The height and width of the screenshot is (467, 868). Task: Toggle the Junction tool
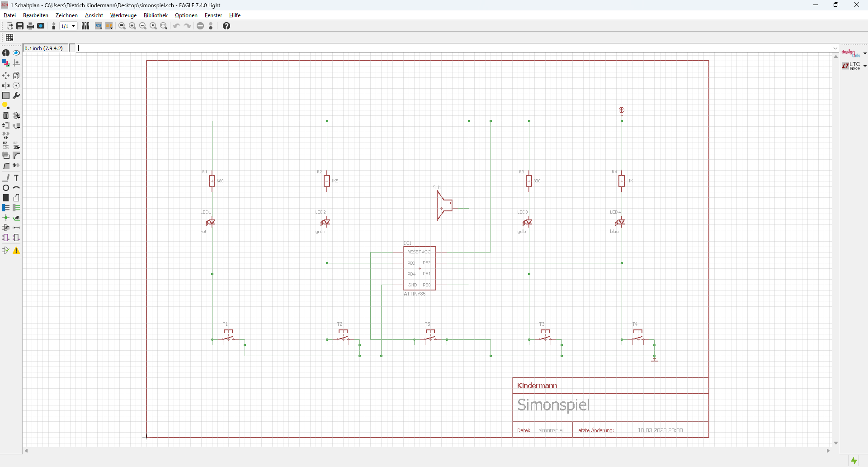6,218
